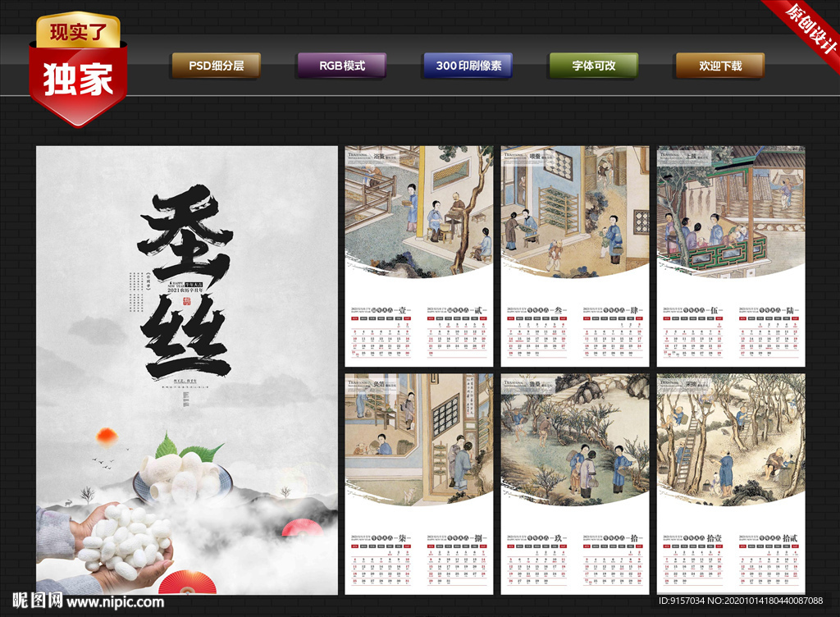The image size is (840, 617).
Task: Open the calendar page for months 伍 and 陆
Action: [x=731, y=256]
